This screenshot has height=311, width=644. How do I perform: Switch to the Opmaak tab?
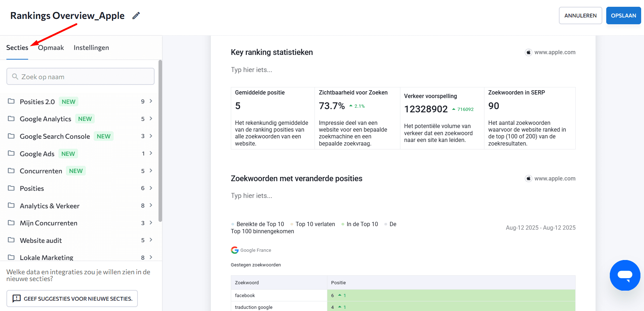(51, 48)
